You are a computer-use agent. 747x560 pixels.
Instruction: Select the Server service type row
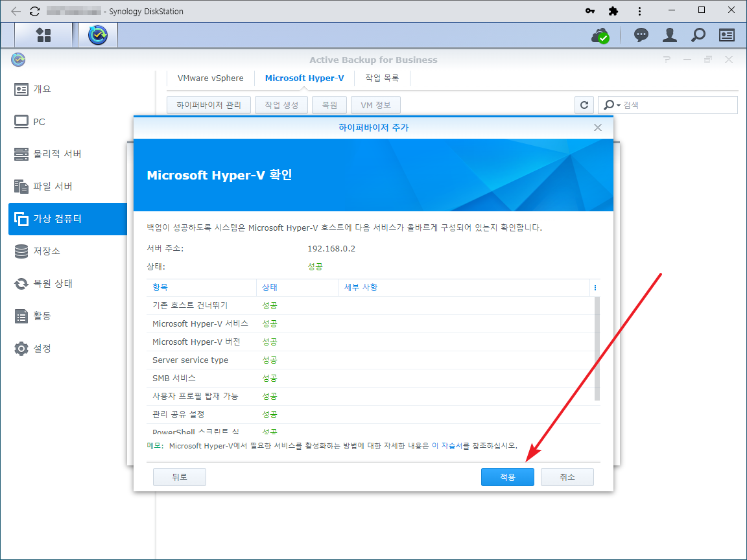click(x=371, y=360)
